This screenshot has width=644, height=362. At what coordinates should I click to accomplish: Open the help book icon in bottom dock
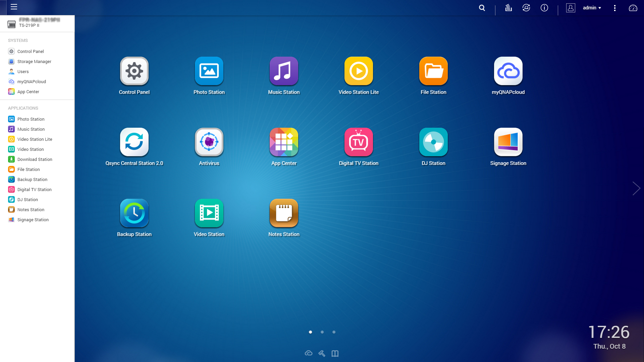[335, 353]
